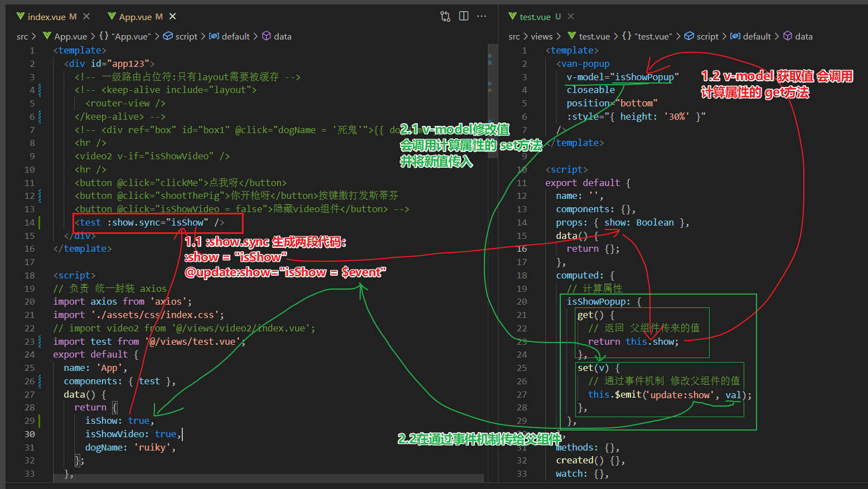
Task: Open App.vue file breadcrumb
Action: pyautogui.click(x=65, y=36)
